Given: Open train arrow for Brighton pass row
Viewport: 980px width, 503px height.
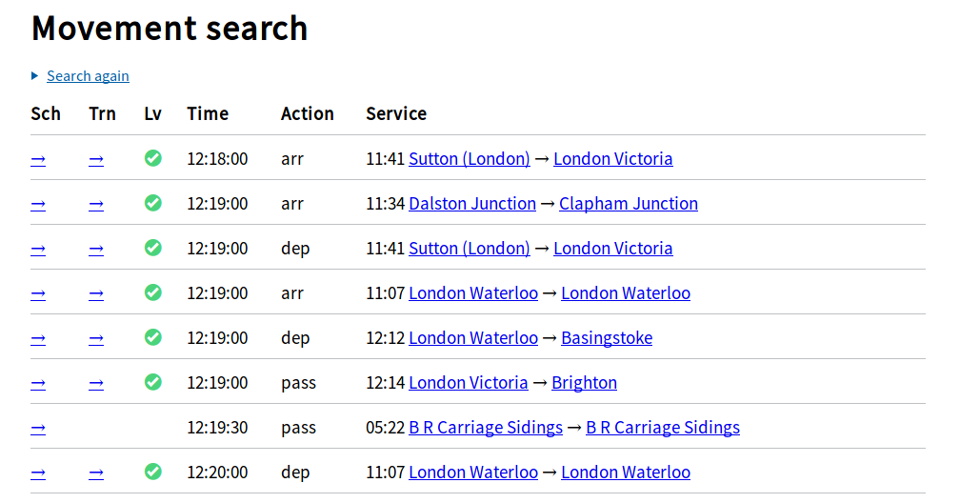Looking at the screenshot, I should click(x=96, y=384).
